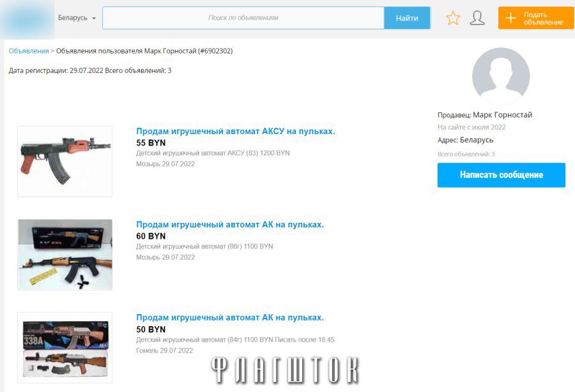Click the search ads input field
The width and height of the screenshot is (575, 392).
tap(243, 18)
